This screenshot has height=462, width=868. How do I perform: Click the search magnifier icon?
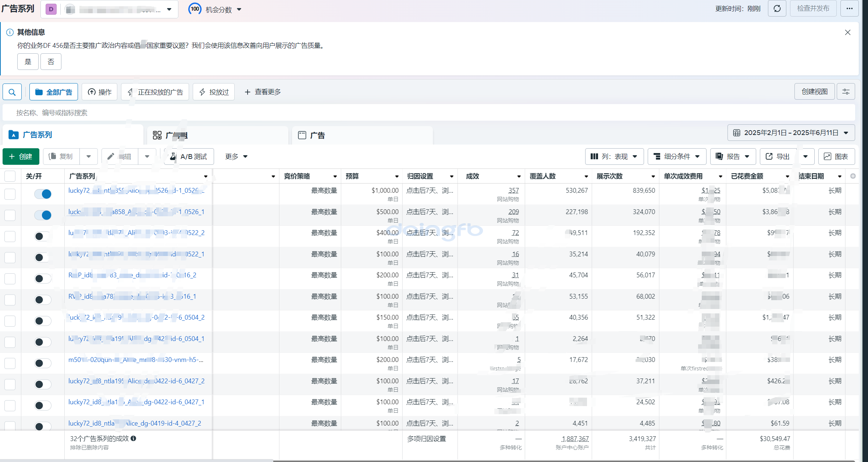click(x=12, y=92)
